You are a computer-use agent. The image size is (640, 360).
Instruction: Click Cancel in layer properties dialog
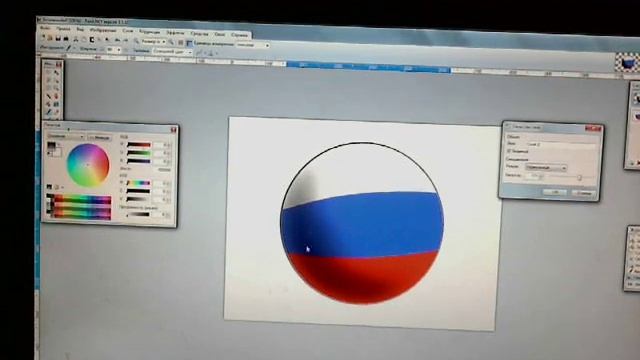click(x=583, y=193)
